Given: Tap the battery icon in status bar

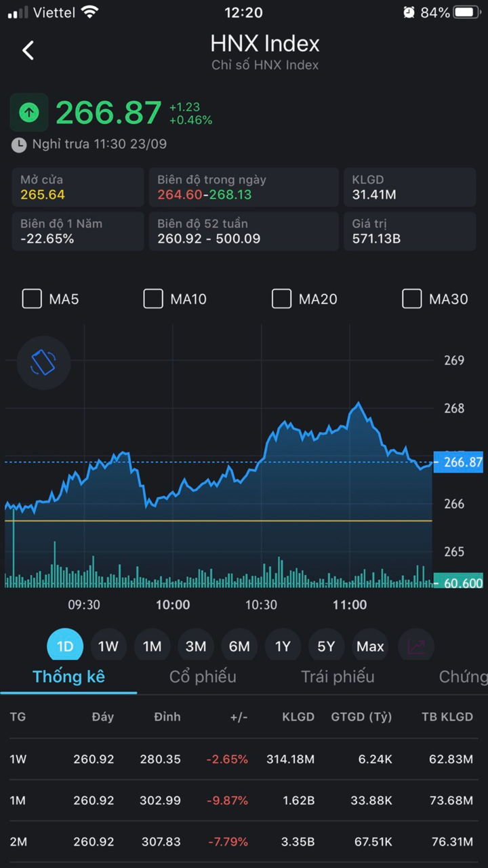Looking at the screenshot, I should pyautogui.click(x=467, y=12).
